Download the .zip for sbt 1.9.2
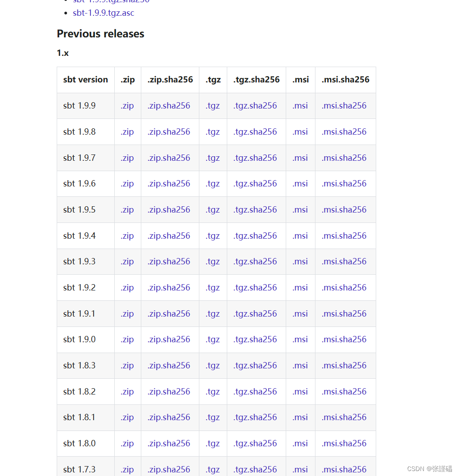The image size is (459, 476). [x=127, y=288]
